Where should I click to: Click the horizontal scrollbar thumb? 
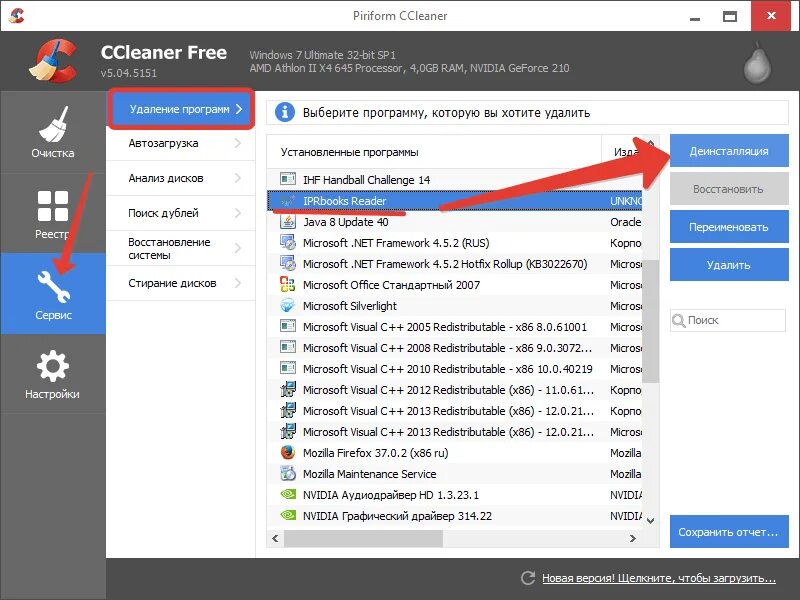363,538
